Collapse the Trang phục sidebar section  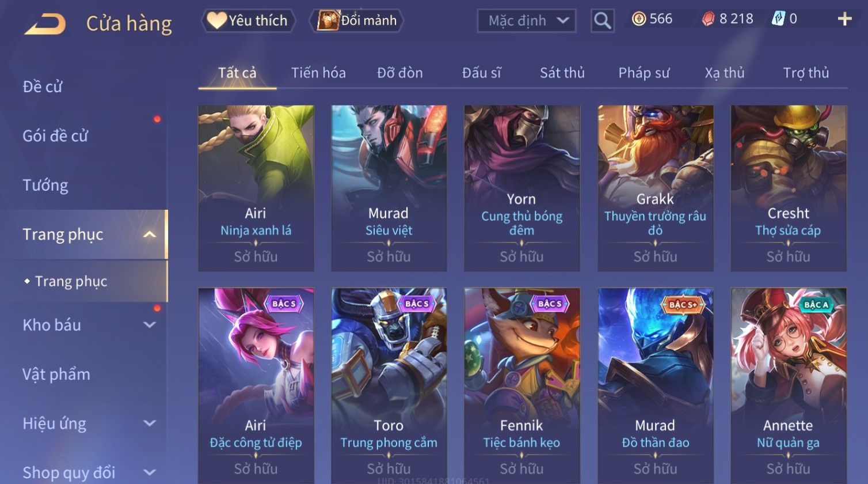coord(150,235)
